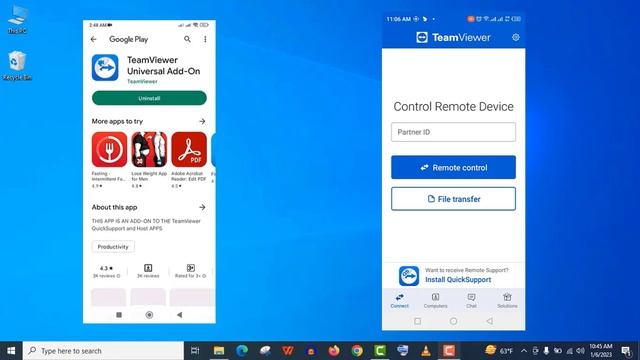Image resolution: width=640 pixels, height=360 pixels.
Task: Select the Recycle Bin desktop icon
Action: point(17,65)
